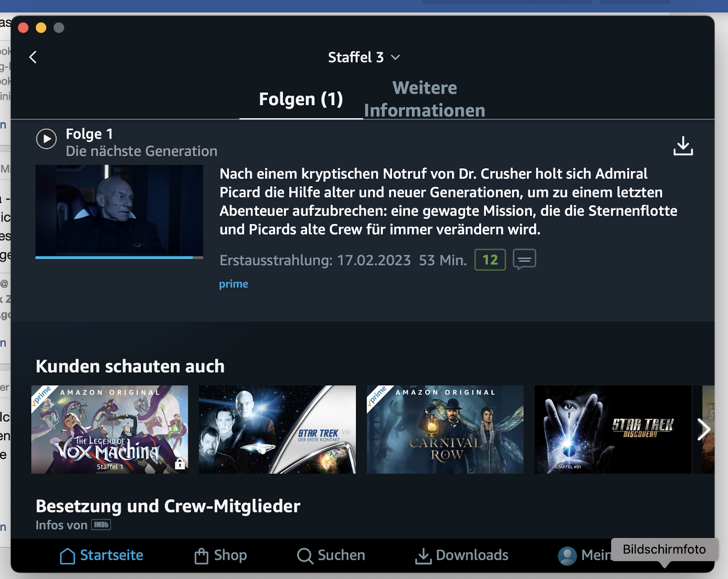This screenshot has width=728, height=579.
Task: Click the subtitles speech bubble icon
Action: 525,260
